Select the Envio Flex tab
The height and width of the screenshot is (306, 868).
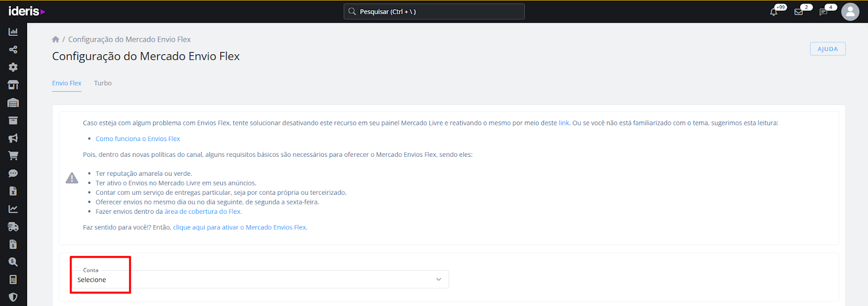pos(67,83)
